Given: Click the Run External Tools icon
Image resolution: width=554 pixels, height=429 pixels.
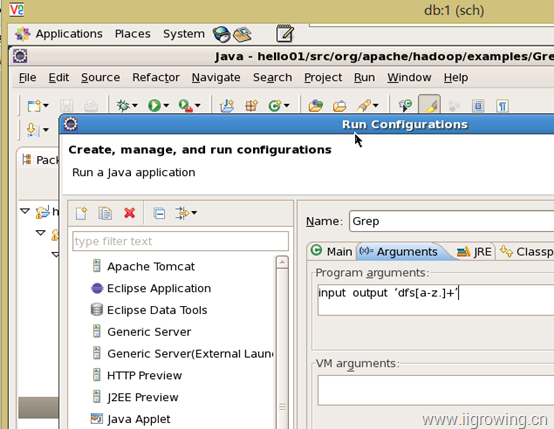Looking at the screenshot, I should (185, 105).
